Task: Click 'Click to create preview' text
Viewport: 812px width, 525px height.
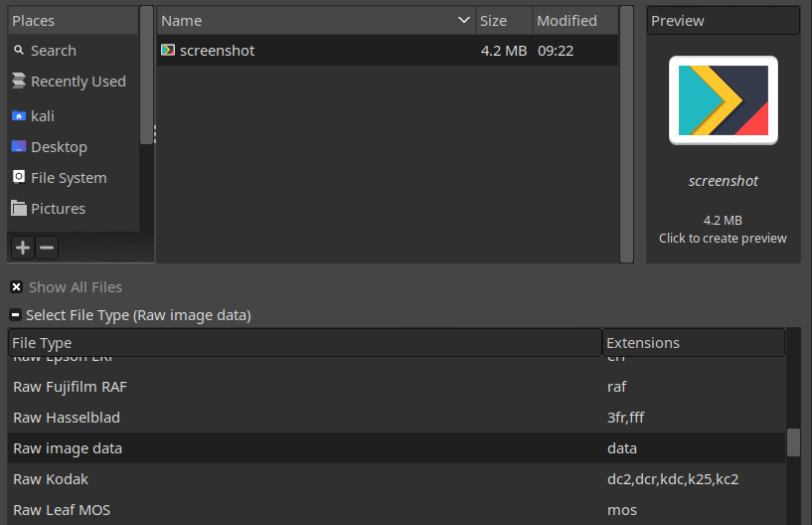Action: tap(723, 239)
